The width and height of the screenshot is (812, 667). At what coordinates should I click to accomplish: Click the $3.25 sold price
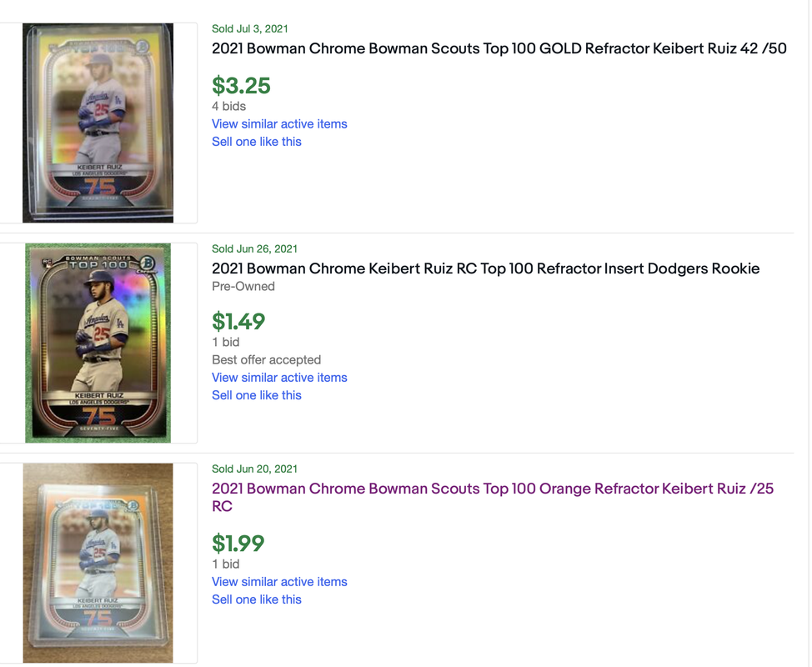pos(241,86)
